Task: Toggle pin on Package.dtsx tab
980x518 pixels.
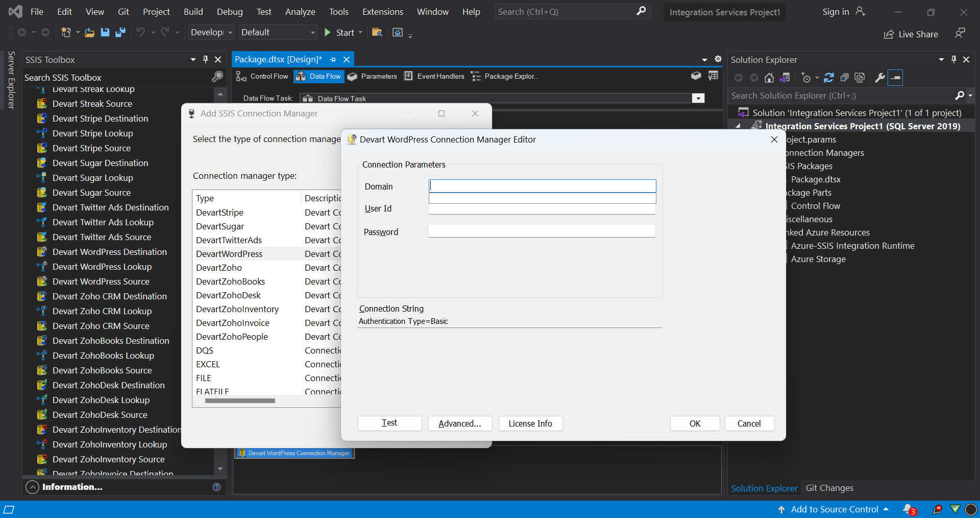Action: point(333,60)
